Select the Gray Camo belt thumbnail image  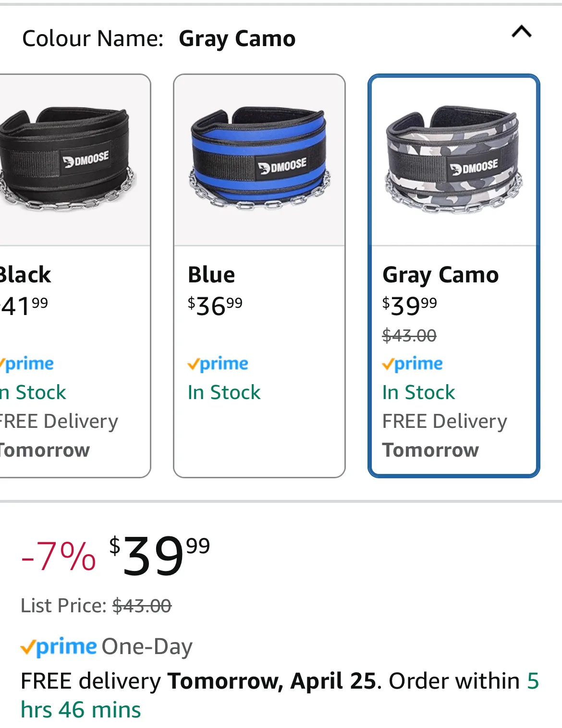pos(454,160)
